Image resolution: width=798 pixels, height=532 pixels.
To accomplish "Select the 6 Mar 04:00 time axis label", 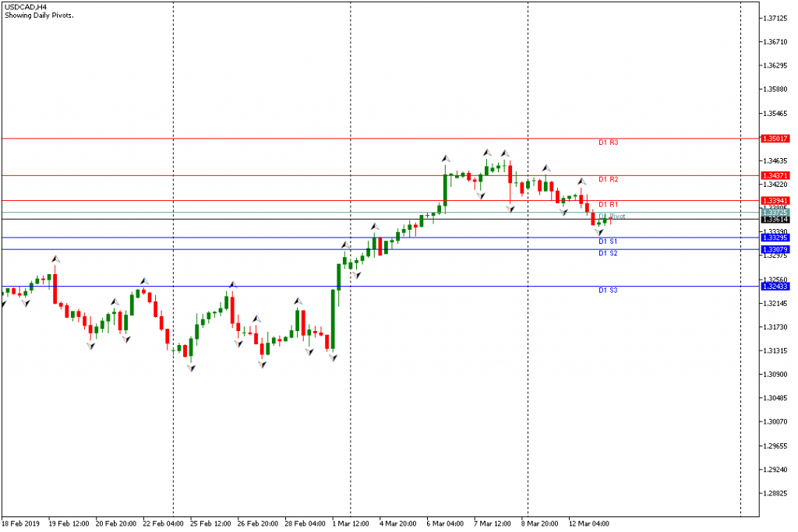I will tap(444, 523).
